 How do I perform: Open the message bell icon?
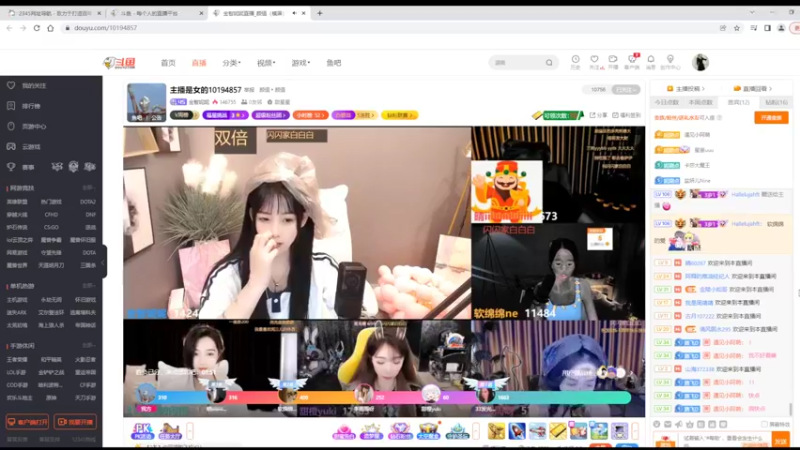point(651,59)
